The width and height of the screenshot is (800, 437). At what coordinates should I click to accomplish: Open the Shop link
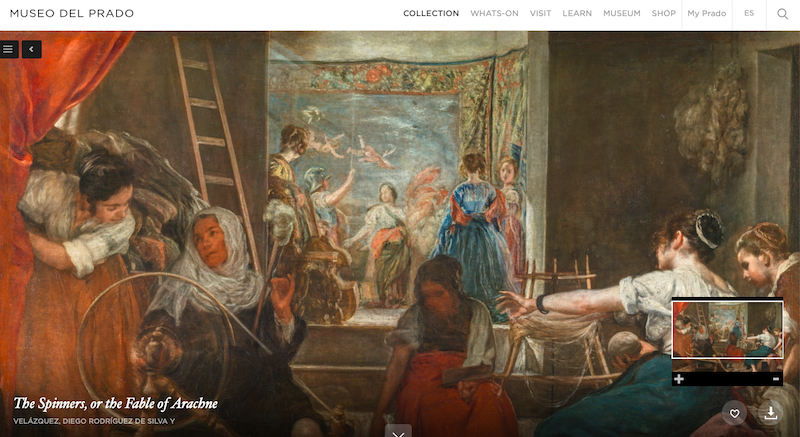click(x=664, y=13)
